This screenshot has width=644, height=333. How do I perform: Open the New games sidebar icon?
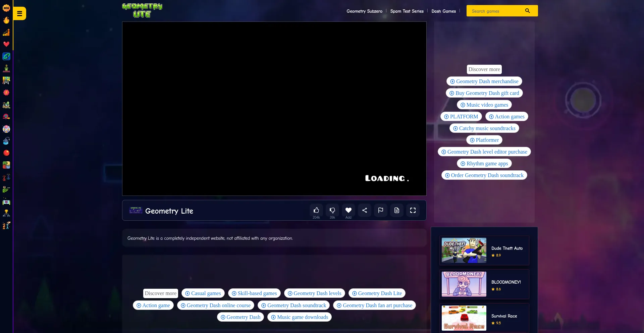pyautogui.click(x=6, y=8)
